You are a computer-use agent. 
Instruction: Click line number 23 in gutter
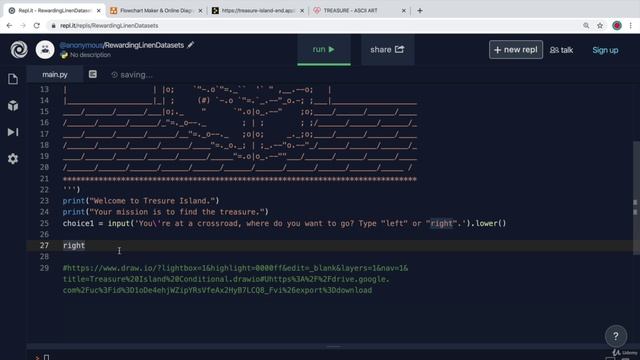click(44, 201)
